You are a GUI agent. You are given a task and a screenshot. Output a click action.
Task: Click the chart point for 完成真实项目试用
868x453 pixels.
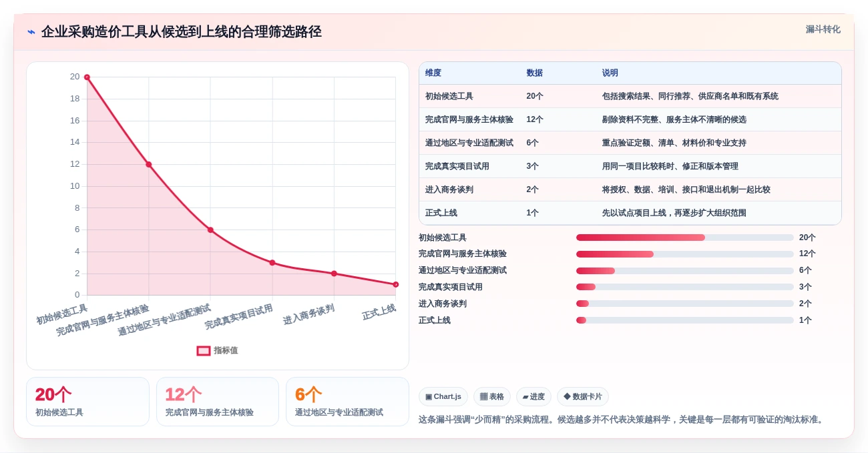point(272,262)
